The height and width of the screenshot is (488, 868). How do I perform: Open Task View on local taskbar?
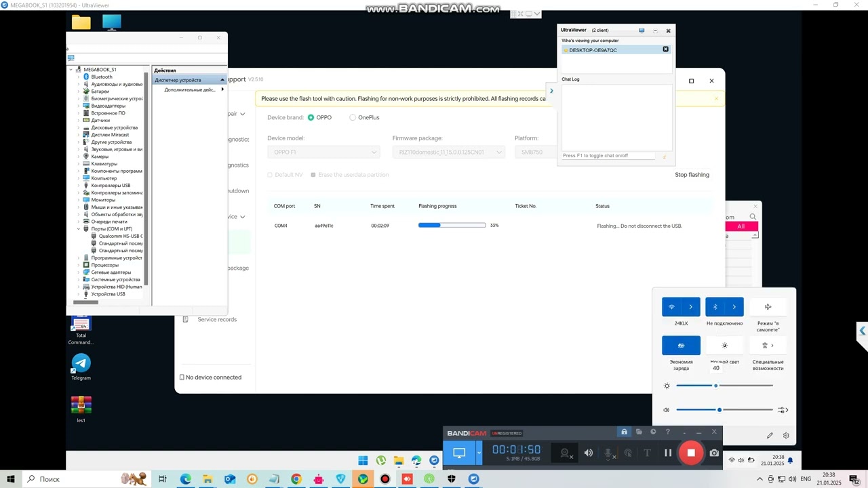[x=163, y=479]
